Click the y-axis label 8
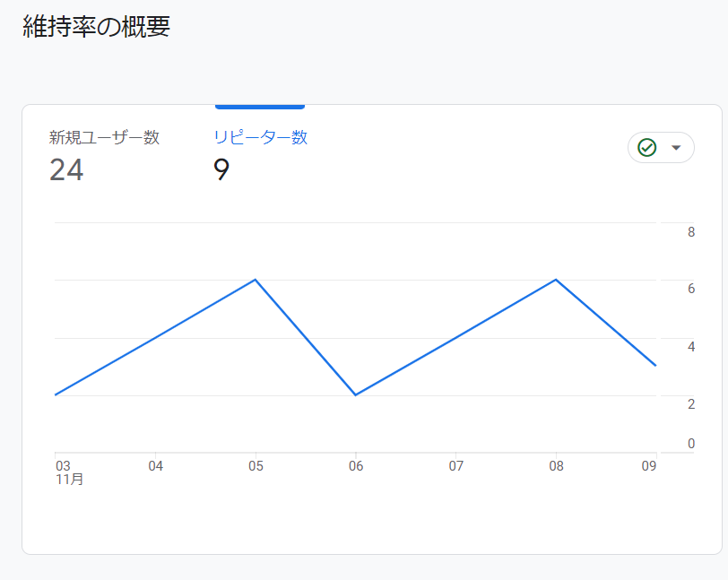728x580 pixels. pyautogui.click(x=691, y=231)
